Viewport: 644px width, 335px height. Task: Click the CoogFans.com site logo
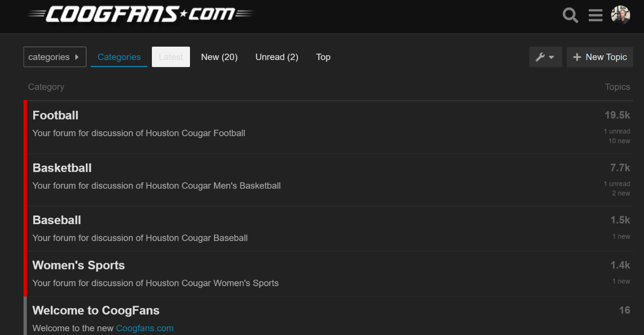[141, 13]
